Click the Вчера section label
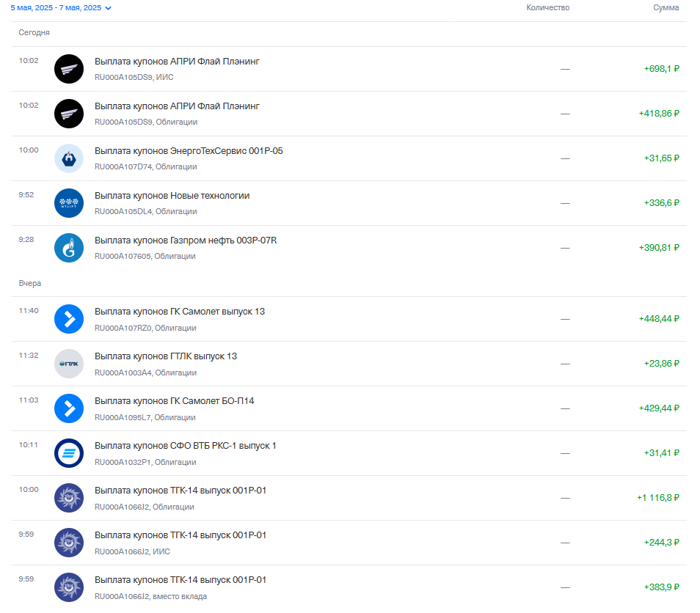 coord(30,283)
